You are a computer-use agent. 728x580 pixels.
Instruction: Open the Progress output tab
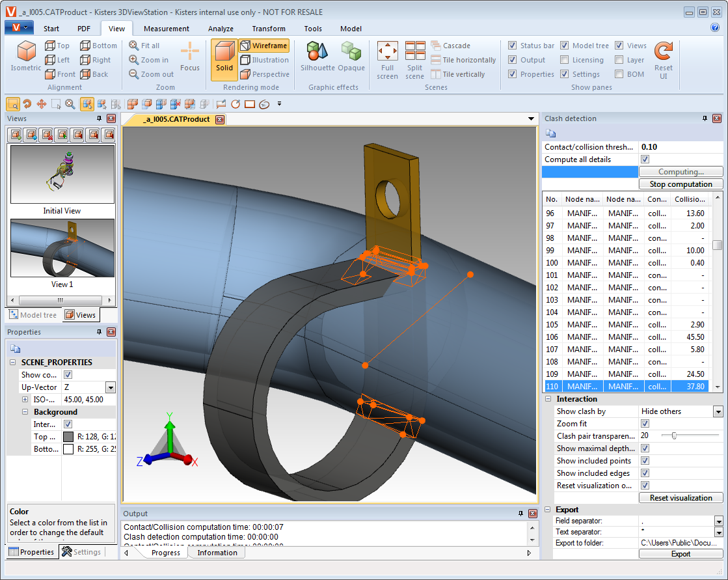point(166,553)
